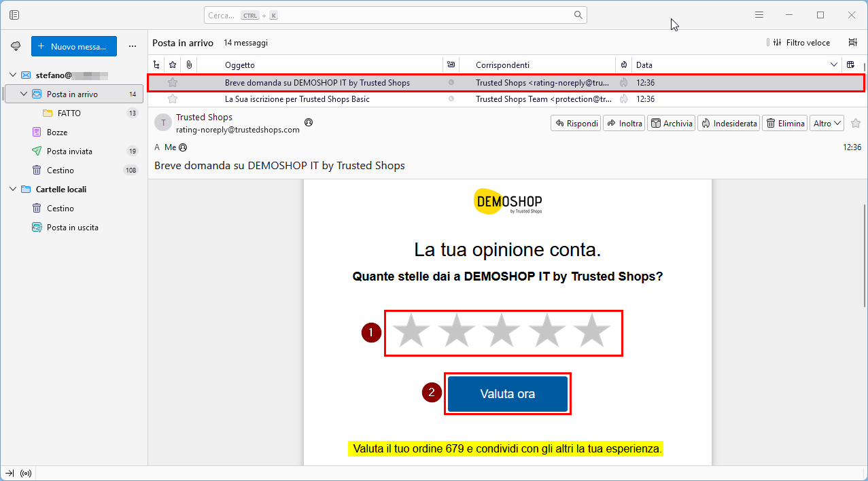The image size is (868, 481).
Task: Sort by the spam flame column header
Action: click(x=623, y=65)
